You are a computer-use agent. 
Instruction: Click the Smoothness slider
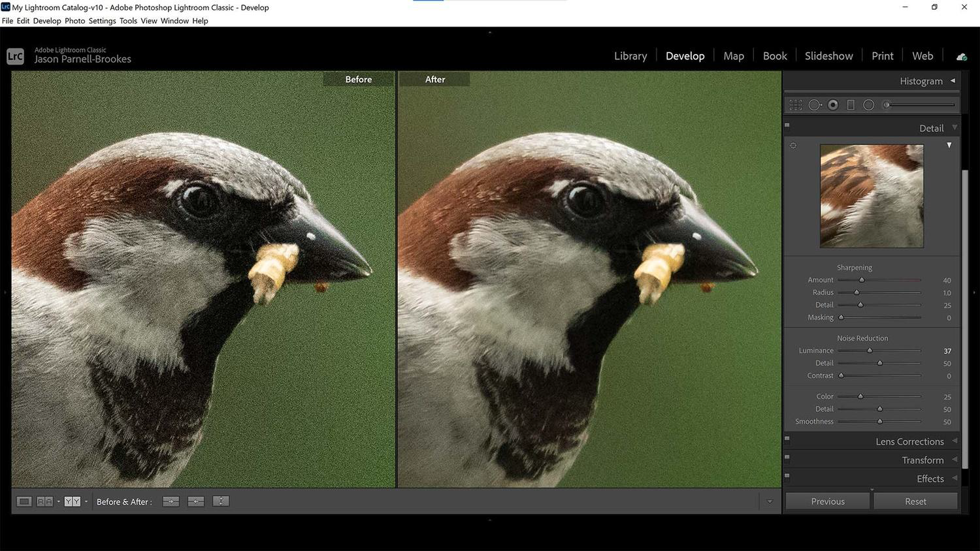point(879,422)
